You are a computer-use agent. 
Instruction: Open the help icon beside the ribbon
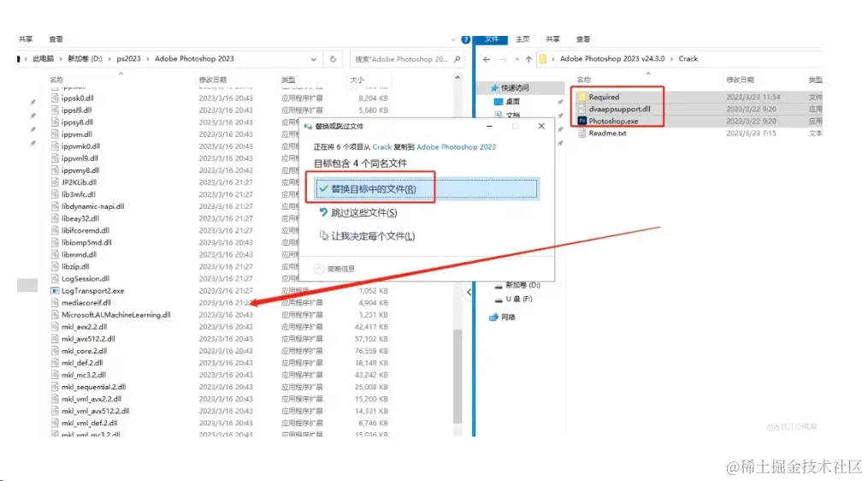pos(465,39)
